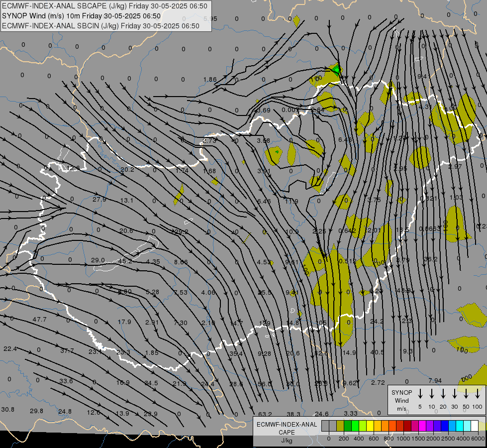Image resolution: width=487 pixels, height=448 pixels.
Task: Select the bright green CAPE legend swatch
Action: click(x=355, y=426)
